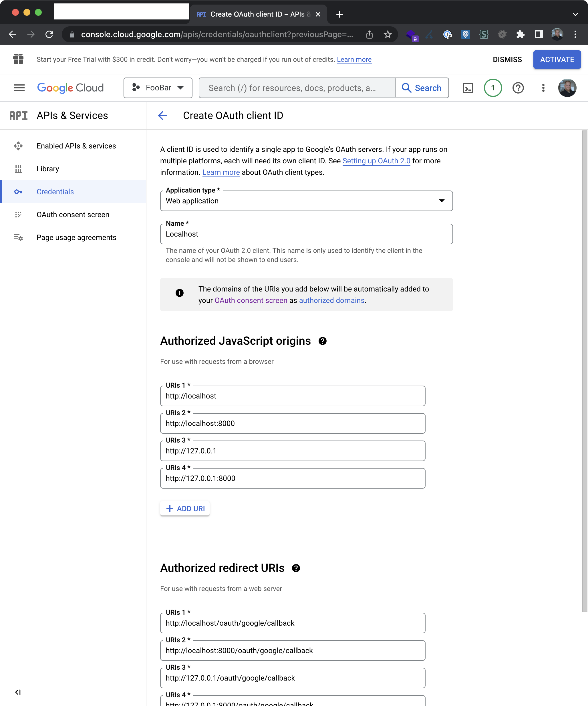Open the hamburger navigation menu
The height and width of the screenshot is (706, 588).
(x=19, y=88)
